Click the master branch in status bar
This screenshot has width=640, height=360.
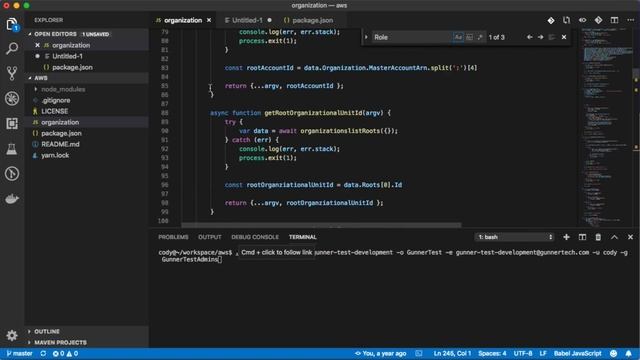point(19,353)
